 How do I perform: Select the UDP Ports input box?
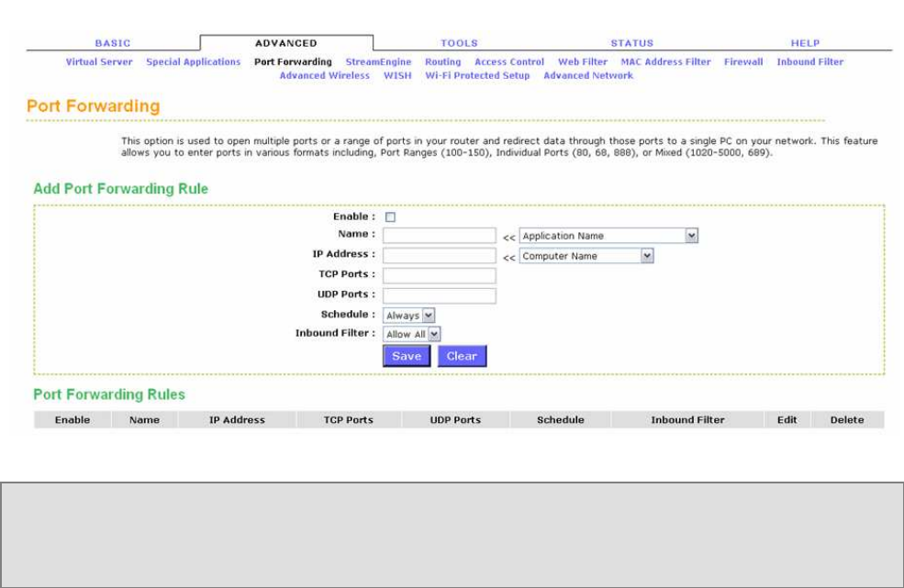pyautogui.click(x=440, y=295)
